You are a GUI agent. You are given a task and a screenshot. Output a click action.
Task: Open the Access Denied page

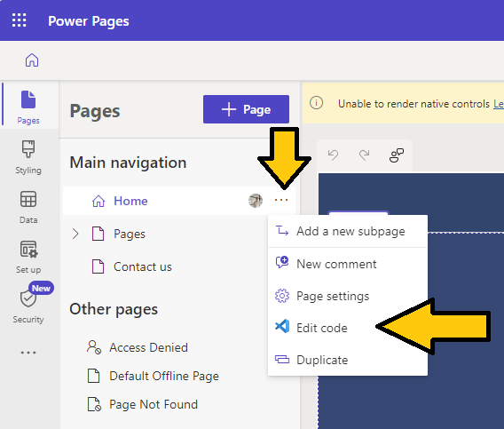(148, 347)
